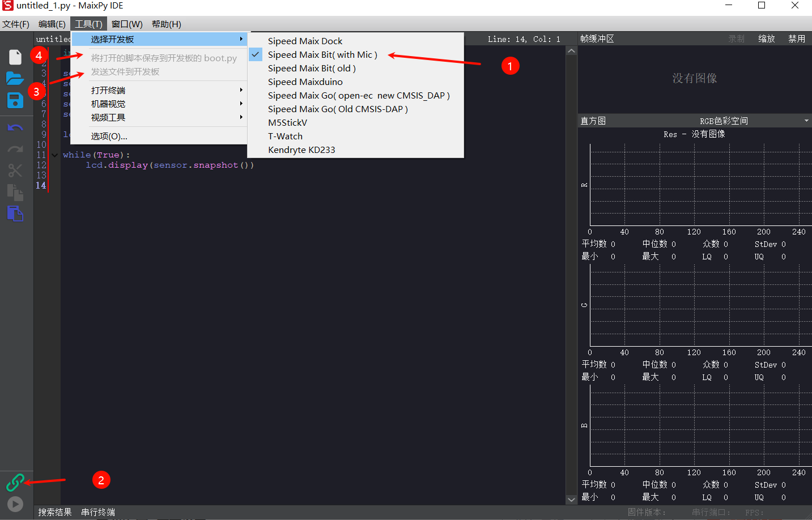
Task: Open the 文件(F) menu
Action: coord(16,24)
